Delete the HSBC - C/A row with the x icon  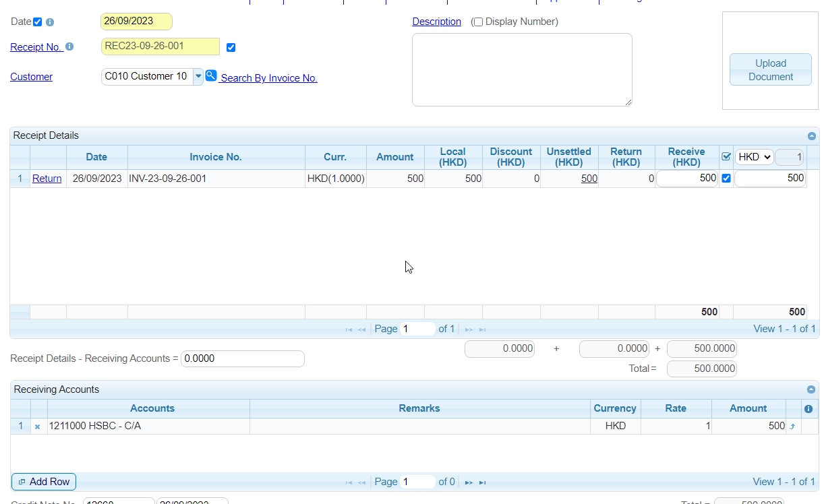coord(38,427)
